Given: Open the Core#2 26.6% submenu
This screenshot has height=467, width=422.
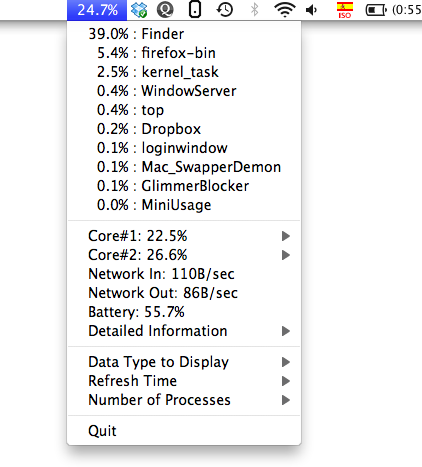Looking at the screenshot, I should 184,255.
